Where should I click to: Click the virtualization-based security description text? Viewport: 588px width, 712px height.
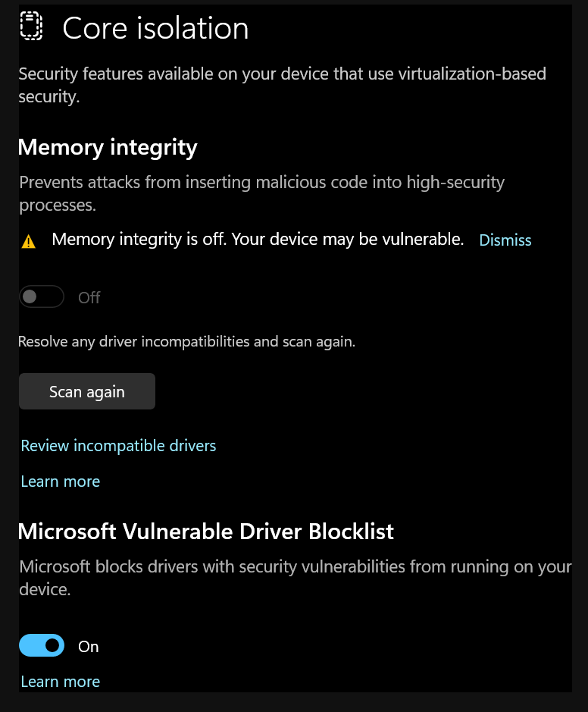click(282, 85)
